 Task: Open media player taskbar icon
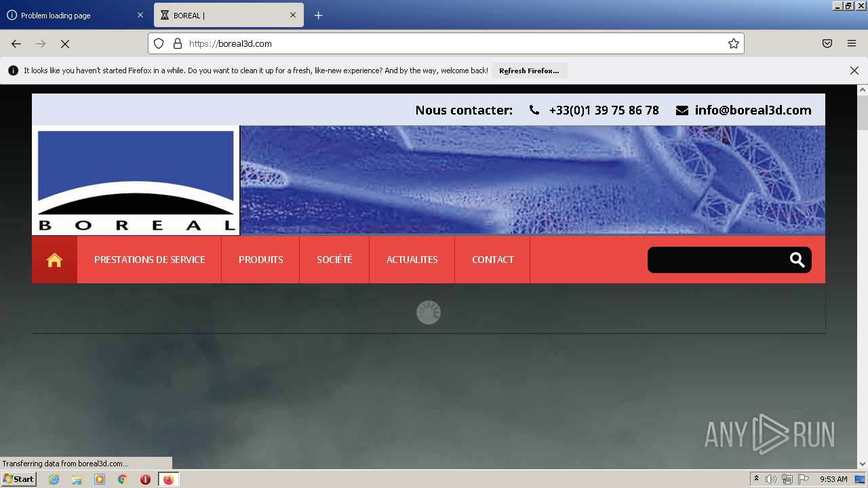pyautogui.click(x=100, y=479)
